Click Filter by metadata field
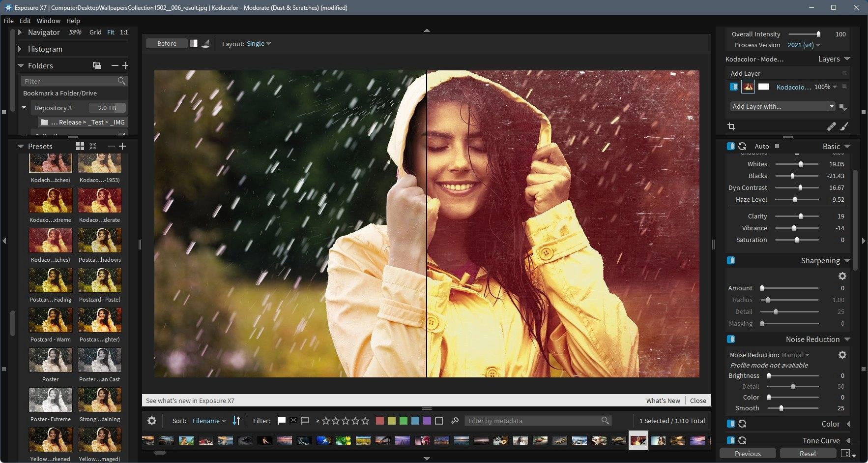 [538, 421]
